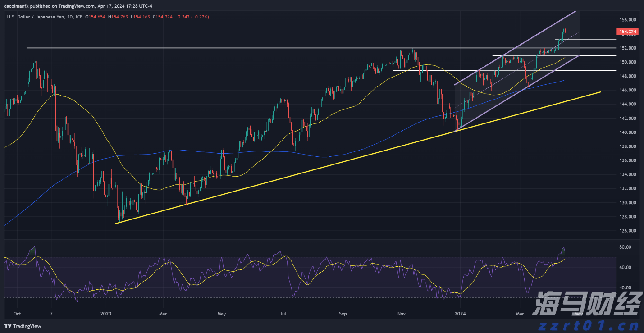Click the 80.00 RSI axis label
This screenshot has height=333, width=644.
tap(625, 247)
